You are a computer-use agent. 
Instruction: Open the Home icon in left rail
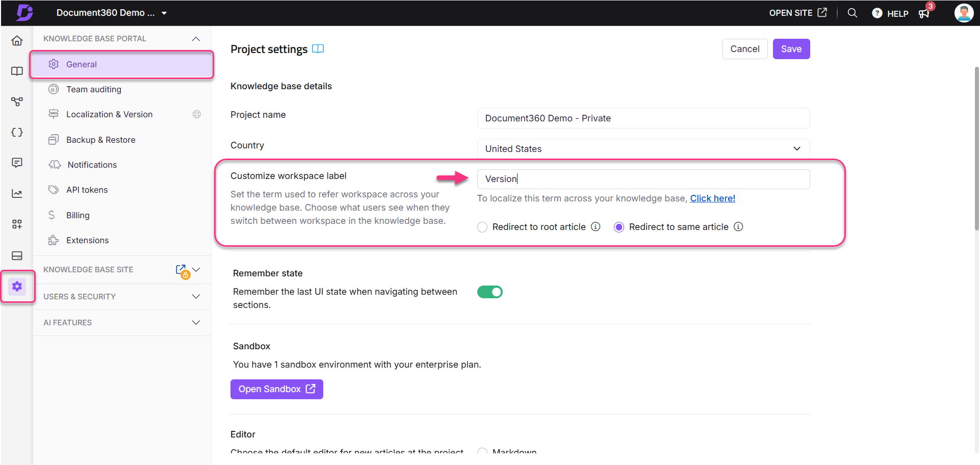(x=17, y=40)
